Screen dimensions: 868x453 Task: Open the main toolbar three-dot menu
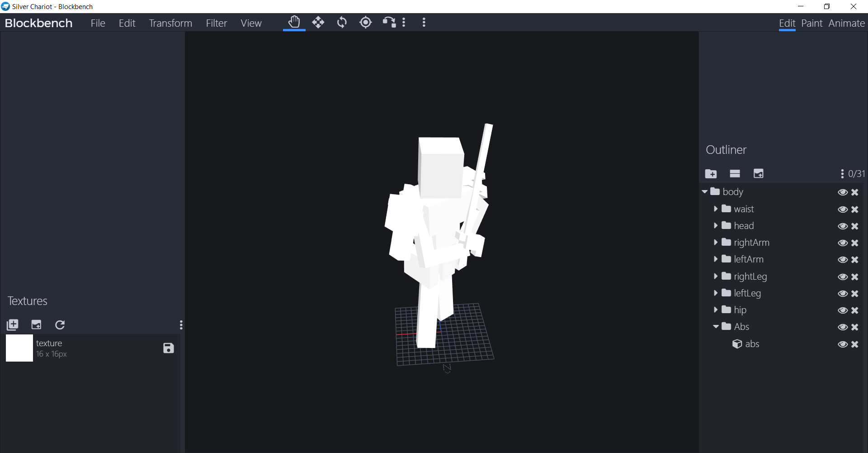(424, 22)
